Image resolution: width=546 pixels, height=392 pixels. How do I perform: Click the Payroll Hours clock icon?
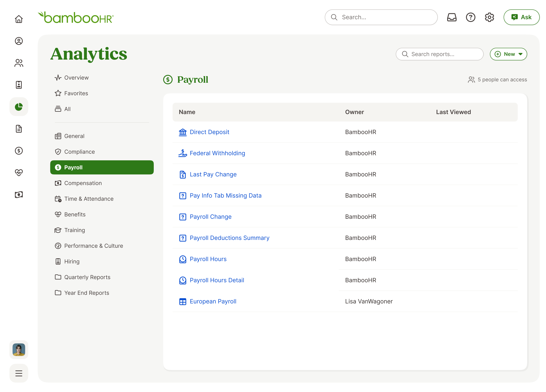183,259
